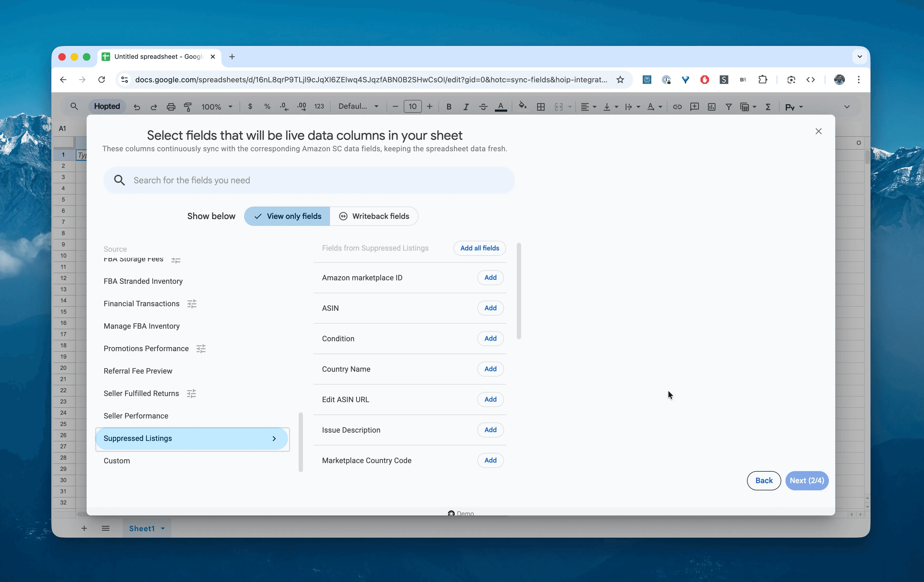This screenshot has height=582, width=924.
Task: Click the insert comment icon
Action: [695, 107]
